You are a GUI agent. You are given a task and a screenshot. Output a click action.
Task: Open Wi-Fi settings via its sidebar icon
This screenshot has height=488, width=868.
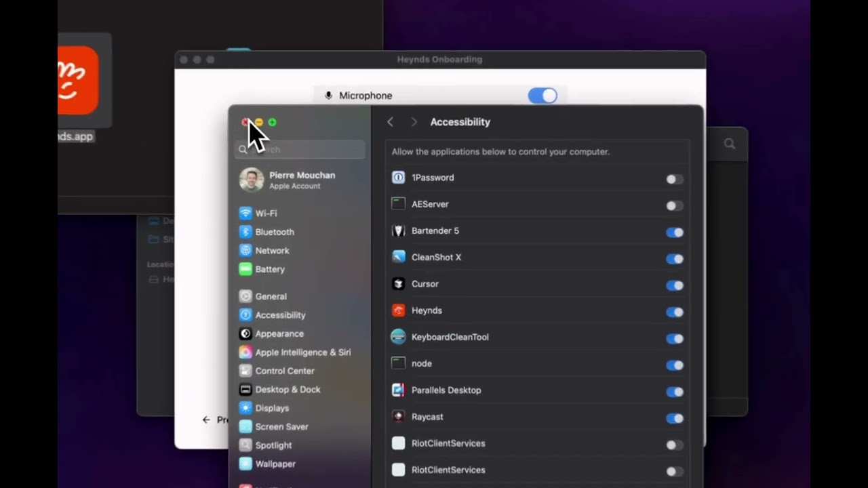[245, 213]
